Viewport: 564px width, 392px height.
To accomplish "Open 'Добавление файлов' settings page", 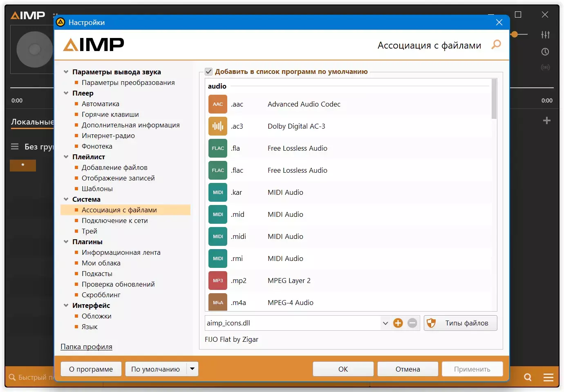I will (x=114, y=167).
